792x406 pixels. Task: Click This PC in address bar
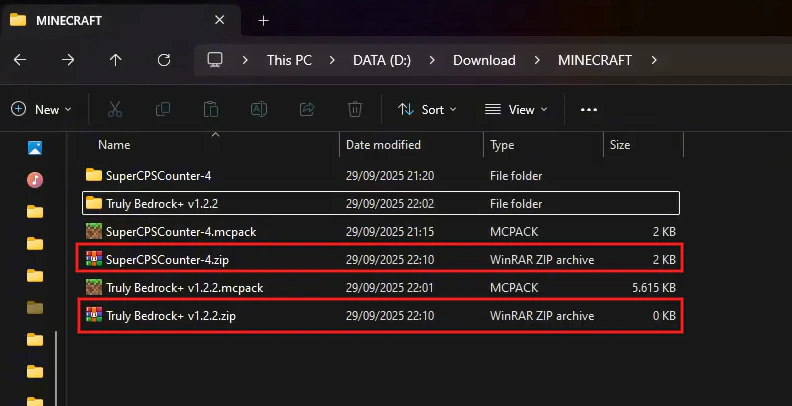[289, 60]
